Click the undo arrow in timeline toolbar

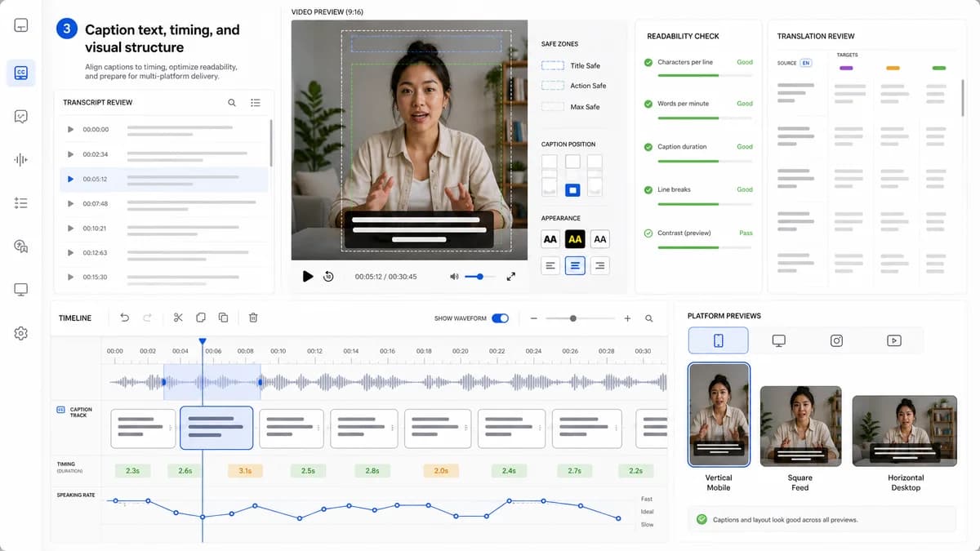click(x=125, y=318)
